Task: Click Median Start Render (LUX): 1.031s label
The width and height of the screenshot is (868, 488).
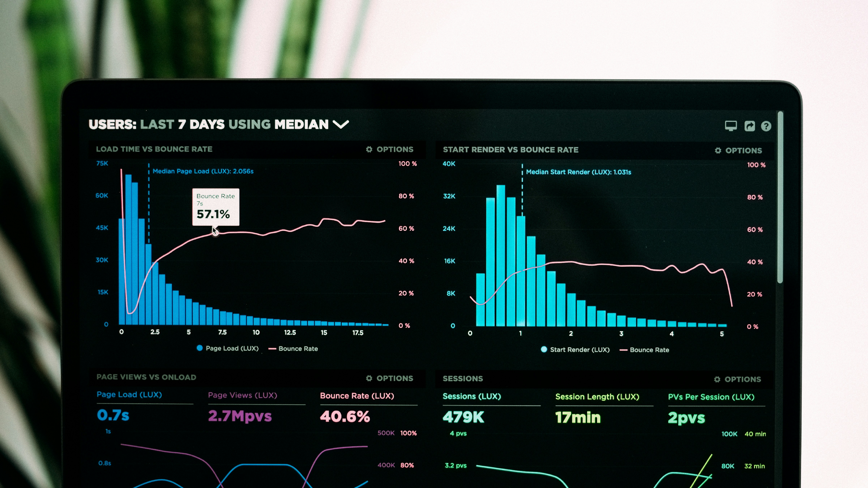Action: (x=578, y=172)
